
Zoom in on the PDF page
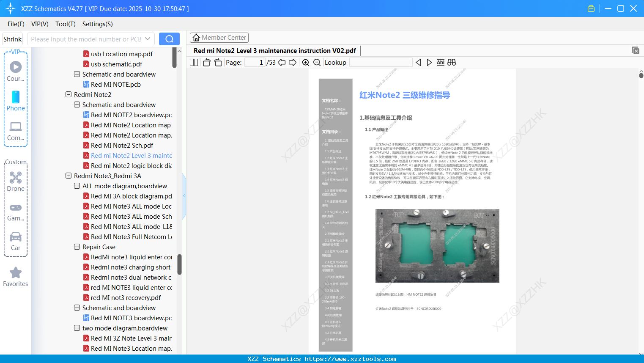tap(305, 62)
